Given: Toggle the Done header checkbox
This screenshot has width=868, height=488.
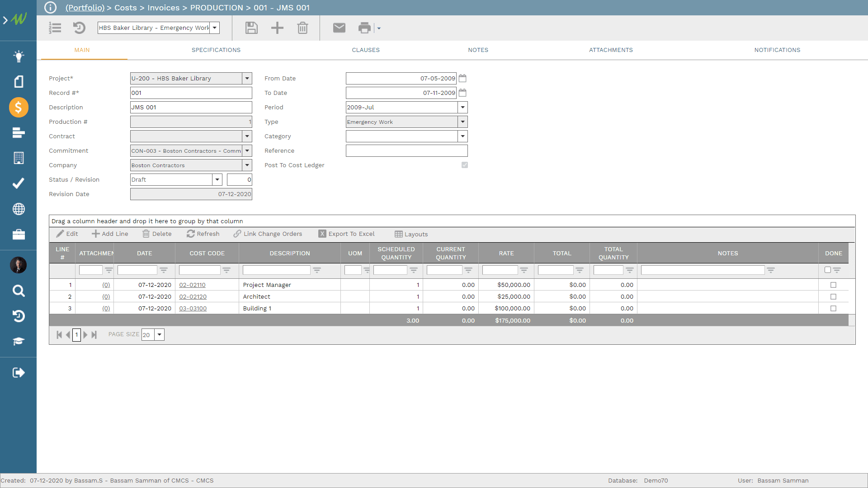Looking at the screenshot, I should [x=828, y=270].
